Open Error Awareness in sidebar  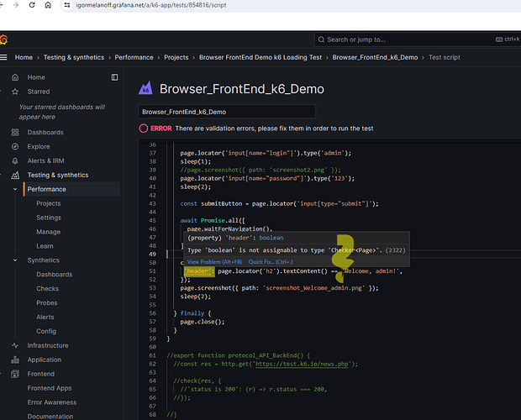tap(52, 402)
